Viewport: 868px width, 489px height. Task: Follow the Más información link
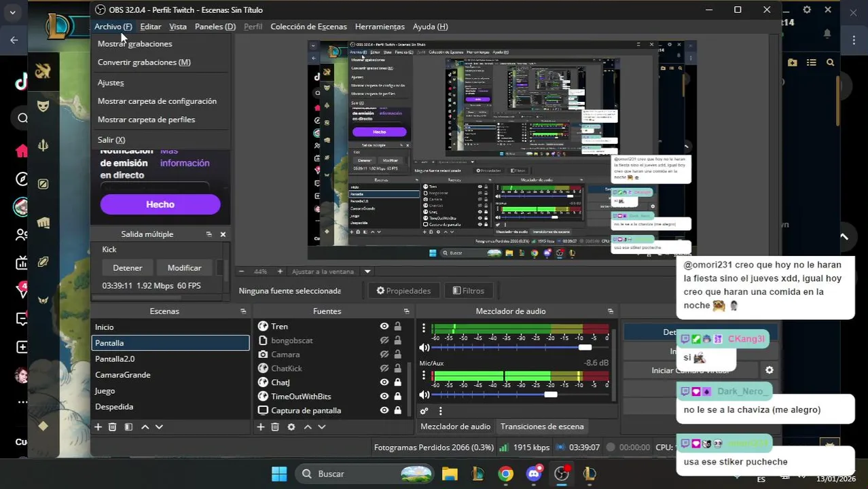[185, 157]
